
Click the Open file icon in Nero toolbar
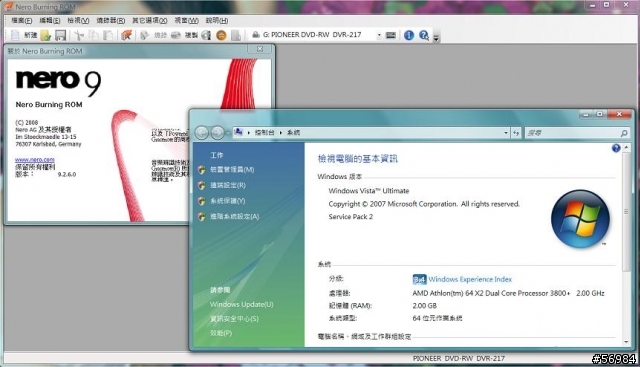point(46,36)
